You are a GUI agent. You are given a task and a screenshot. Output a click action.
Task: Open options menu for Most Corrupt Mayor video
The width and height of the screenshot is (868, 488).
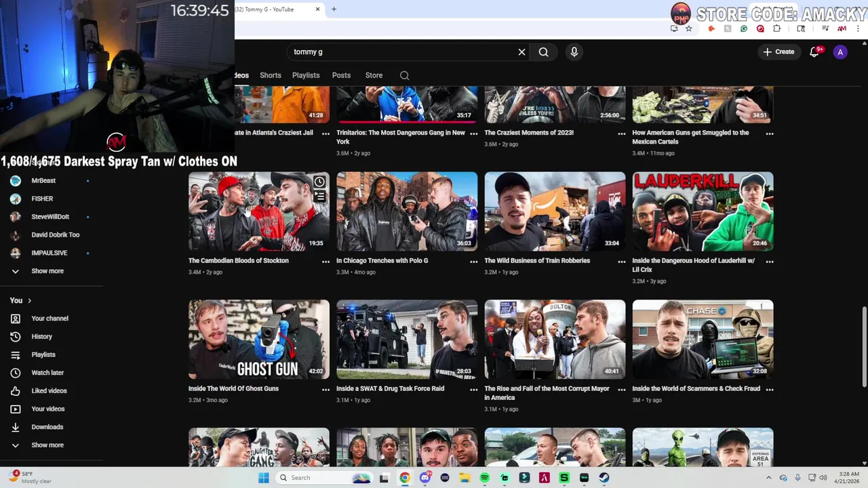coord(621,390)
